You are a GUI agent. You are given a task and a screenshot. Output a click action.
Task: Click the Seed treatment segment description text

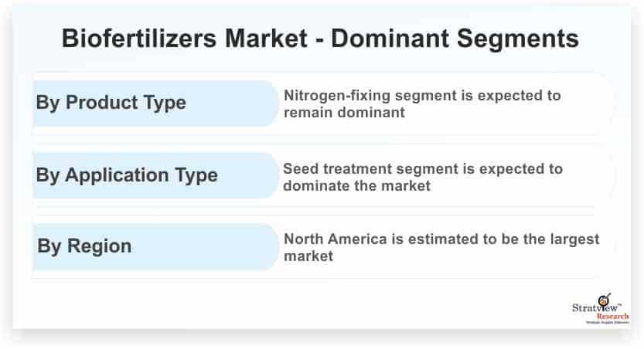pyautogui.click(x=423, y=177)
